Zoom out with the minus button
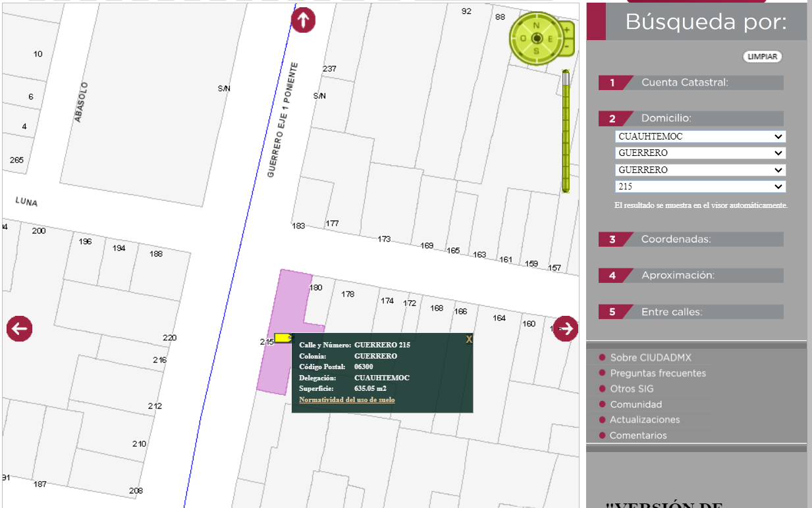The width and height of the screenshot is (812, 508). coord(566,47)
